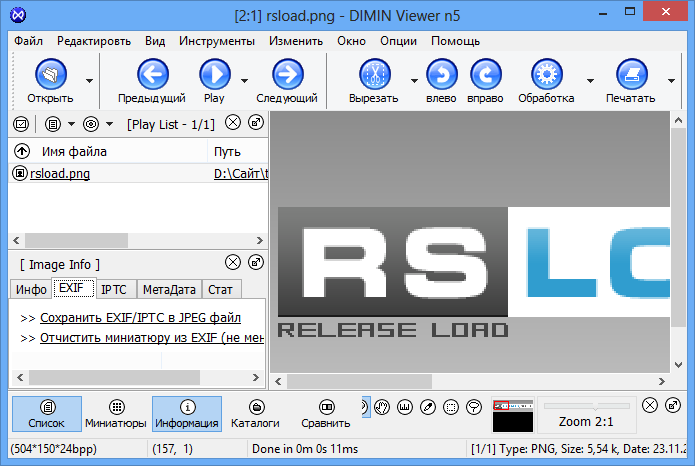
Task: Click Отчистить миниатюру из EXIF link
Action: [x=152, y=338]
